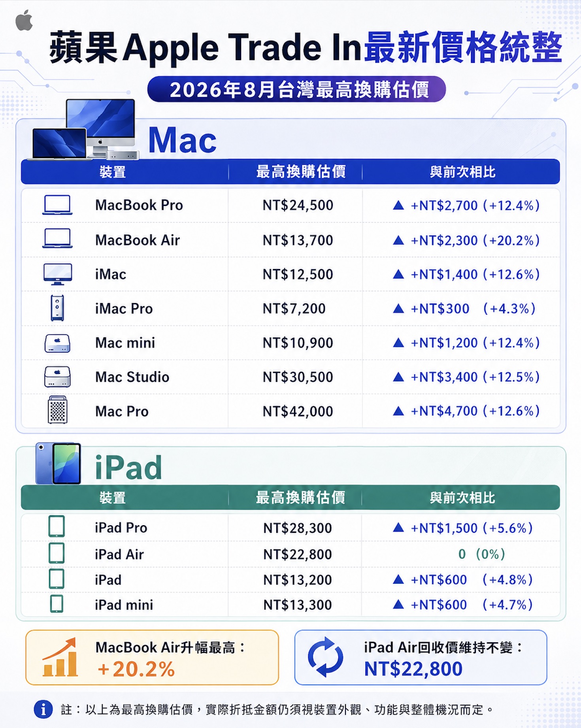Click the large green iPad section heading
This screenshot has width=581, height=728.
pos(128,467)
